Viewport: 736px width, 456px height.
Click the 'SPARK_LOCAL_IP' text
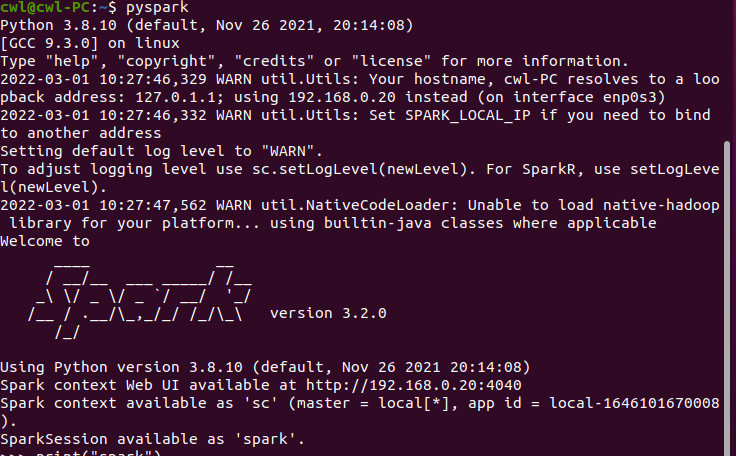468,116
